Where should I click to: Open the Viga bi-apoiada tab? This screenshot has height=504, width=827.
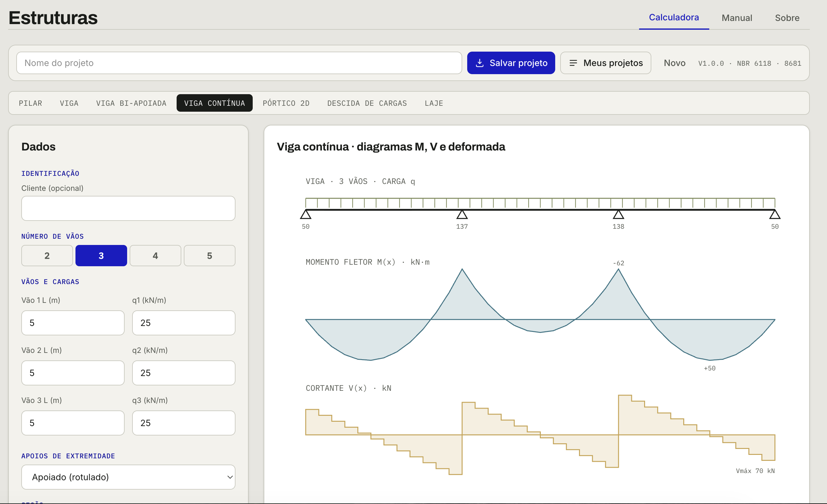(x=131, y=103)
